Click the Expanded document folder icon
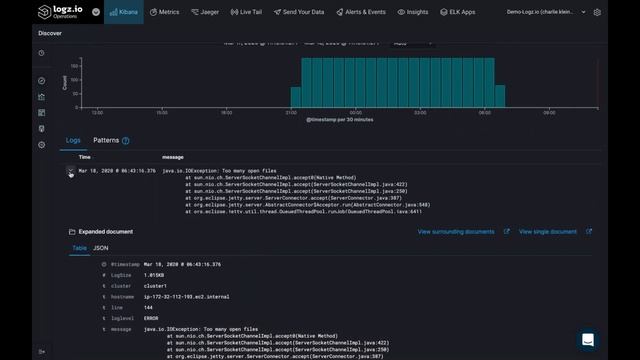 tap(72, 232)
